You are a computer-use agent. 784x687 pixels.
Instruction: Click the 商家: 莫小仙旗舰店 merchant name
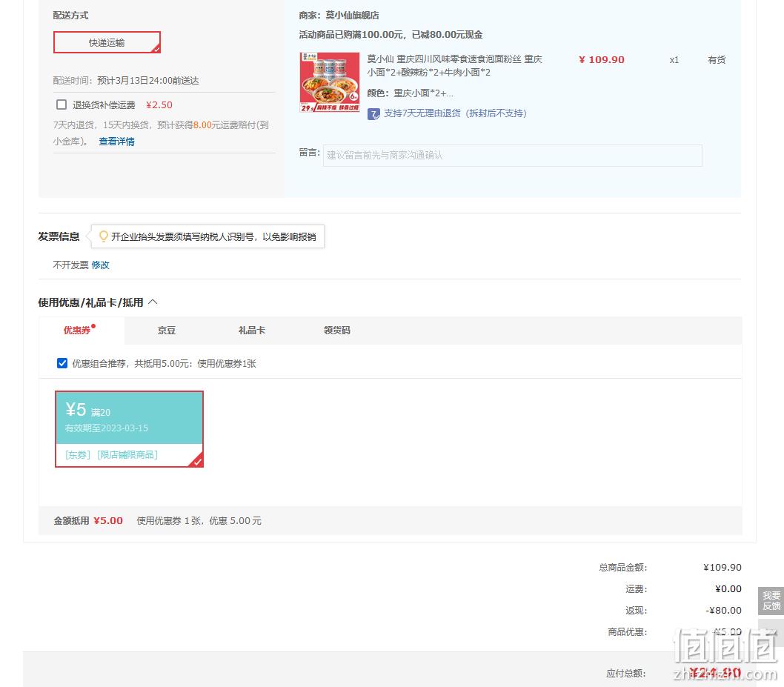click(x=339, y=16)
